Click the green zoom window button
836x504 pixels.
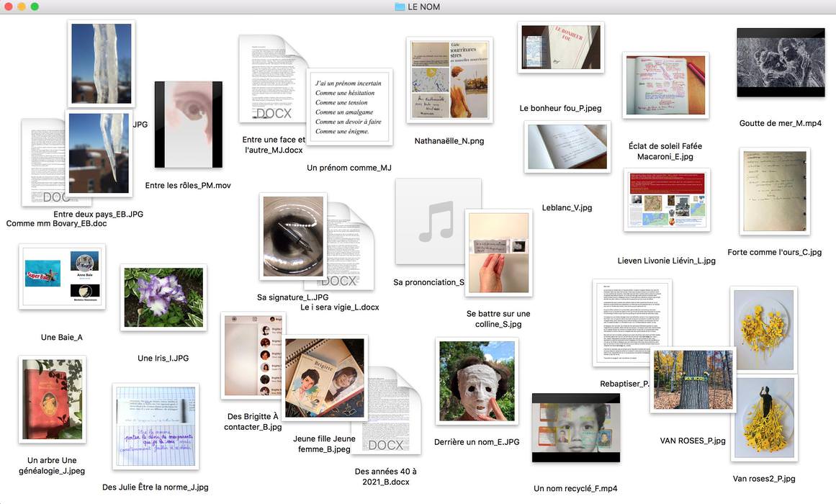point(35,6)
